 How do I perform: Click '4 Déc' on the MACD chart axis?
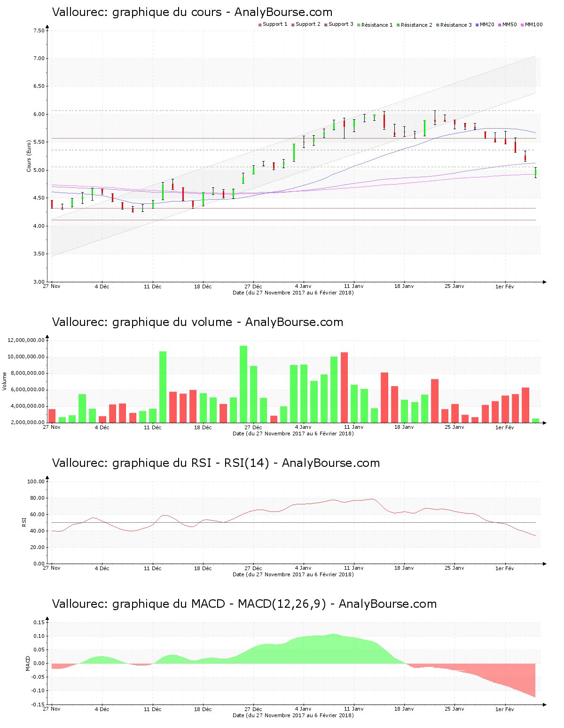pos(102,709)
